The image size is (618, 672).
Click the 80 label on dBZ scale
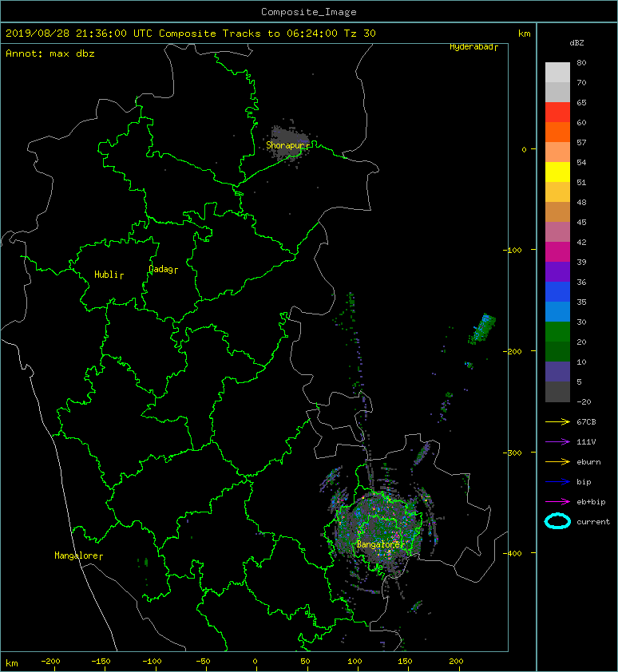pyautogui.click(x=581, y=62)
